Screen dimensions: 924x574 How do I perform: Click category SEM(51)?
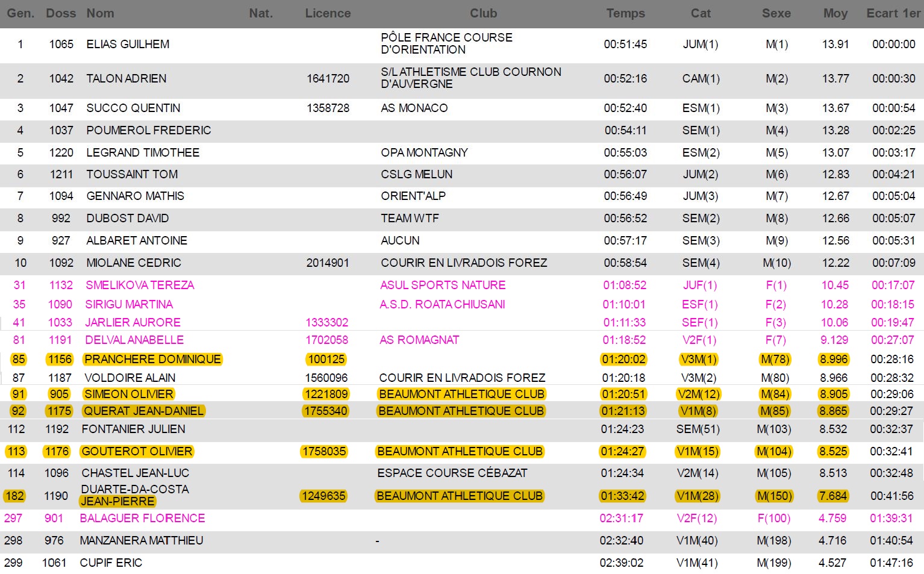(698, 429)
